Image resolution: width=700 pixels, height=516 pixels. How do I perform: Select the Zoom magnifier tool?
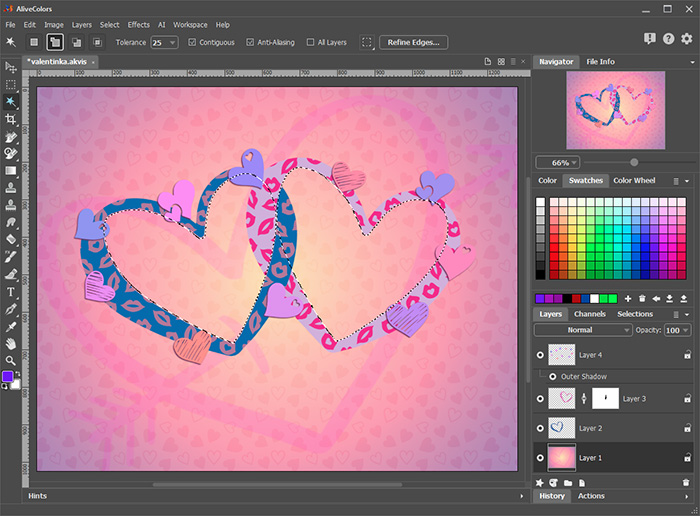pos(10,360)
